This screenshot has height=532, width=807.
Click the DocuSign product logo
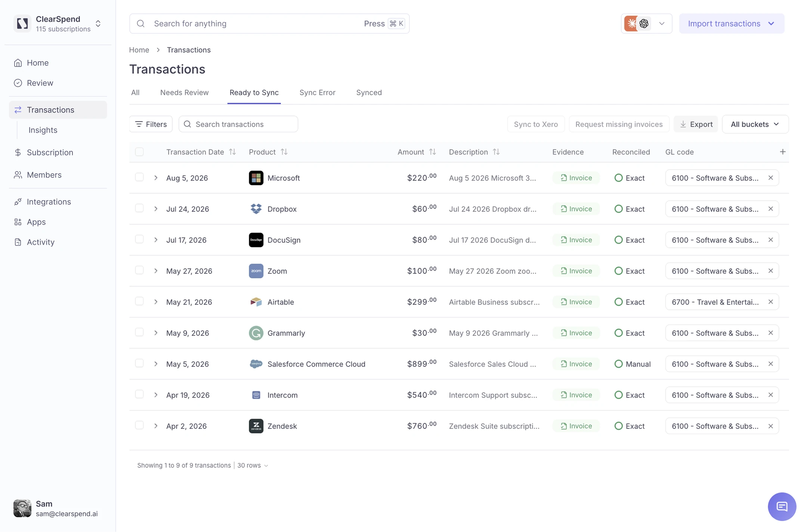(x=256, y=240)
